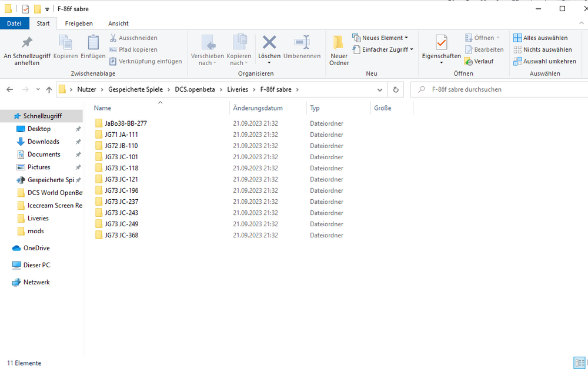Expand chevron after F-86f sabre breadcrumb
This screenshot has height=369, width=588.
pyautogui.click(x=298, y=89)
